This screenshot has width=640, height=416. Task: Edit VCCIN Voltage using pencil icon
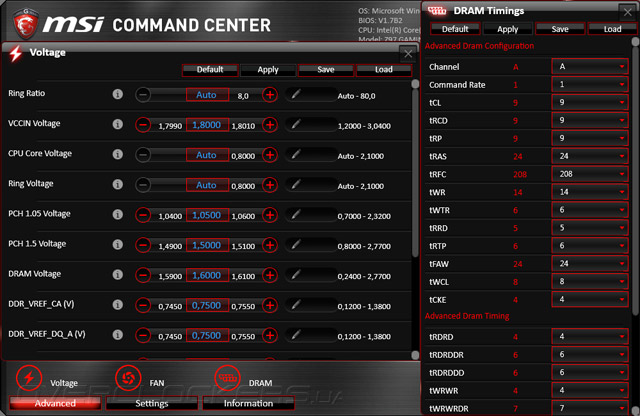click(x=296, y=124)
